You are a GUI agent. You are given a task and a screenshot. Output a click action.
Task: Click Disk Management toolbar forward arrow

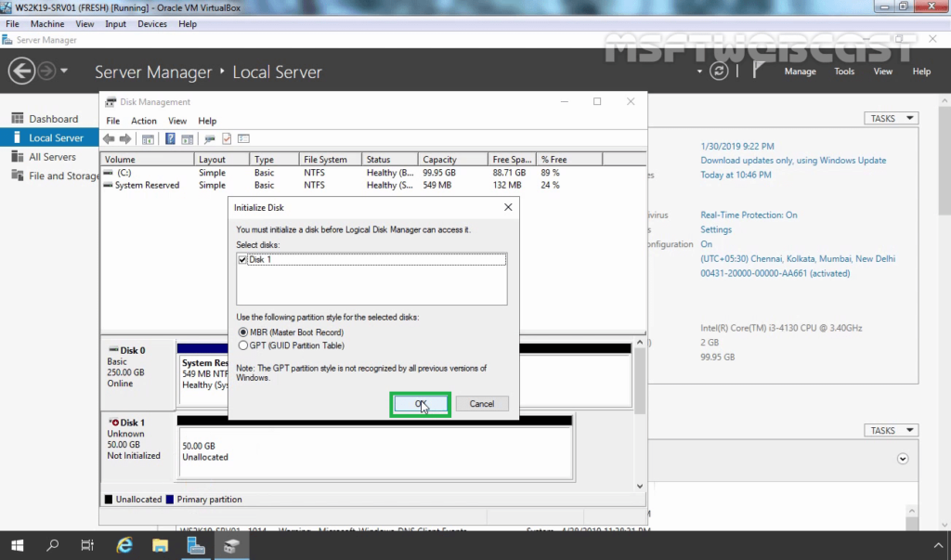pos(125,139)
